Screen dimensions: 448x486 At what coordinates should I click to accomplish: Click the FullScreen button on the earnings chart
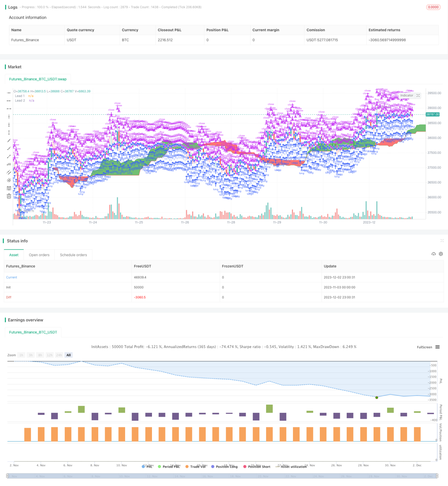coord(424,347)
